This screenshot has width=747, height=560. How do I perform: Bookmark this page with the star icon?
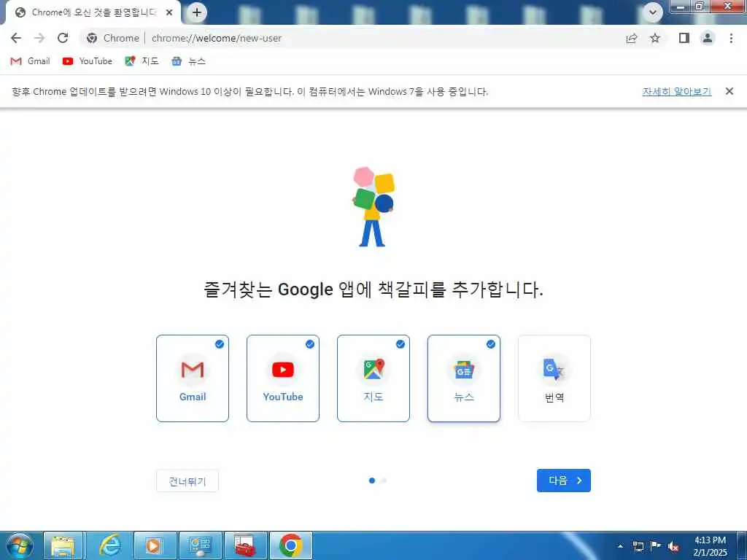click(655, 38)
